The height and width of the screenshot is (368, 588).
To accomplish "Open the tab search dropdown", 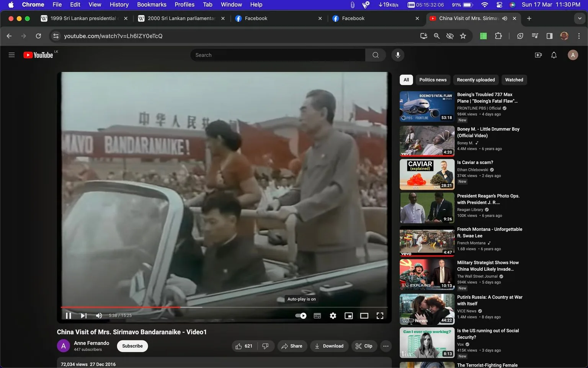I will [579, 18].
